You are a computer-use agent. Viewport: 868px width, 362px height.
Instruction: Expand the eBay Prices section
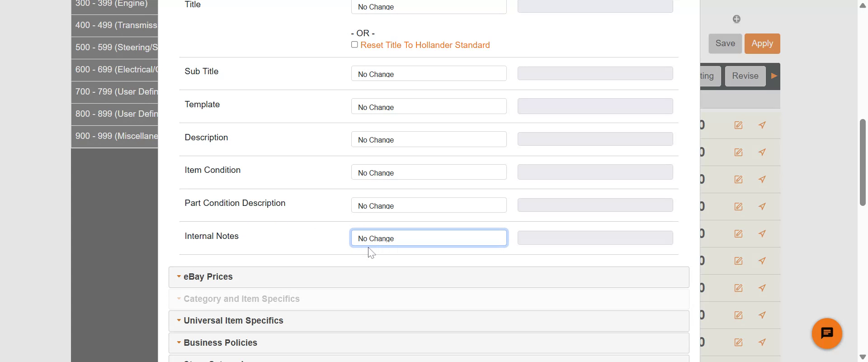click(x=429, y=277)
